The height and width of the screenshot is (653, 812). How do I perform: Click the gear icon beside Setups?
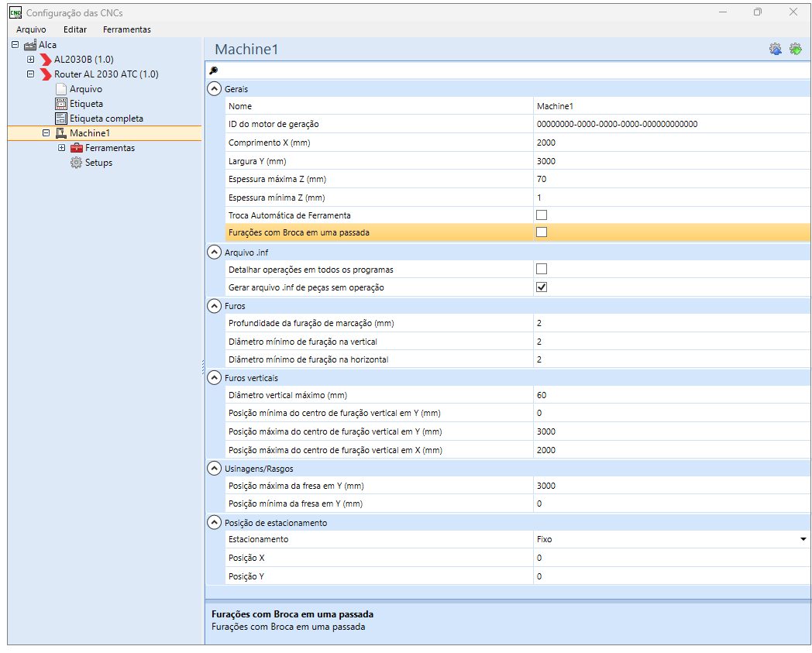pos(76,163)
